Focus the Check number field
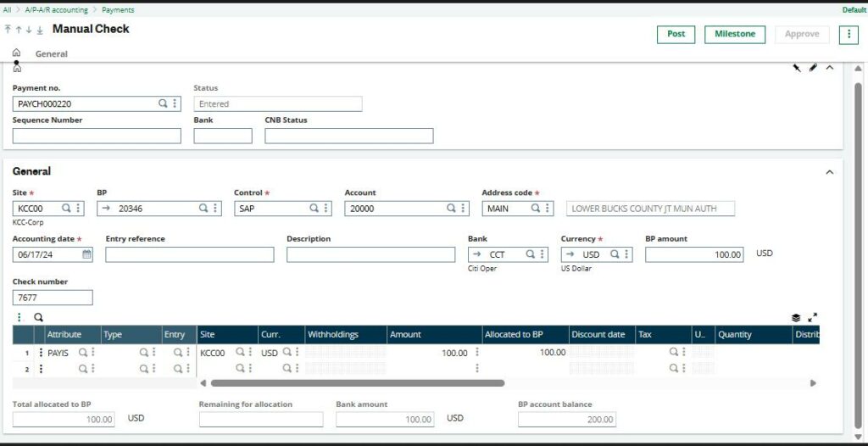 click(x=53, y=298)
